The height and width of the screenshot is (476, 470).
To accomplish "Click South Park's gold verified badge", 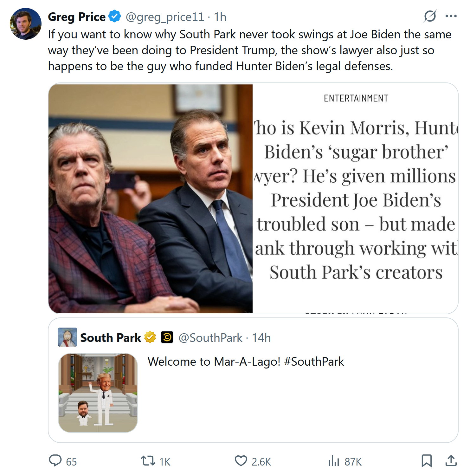I will coord(150,337).
